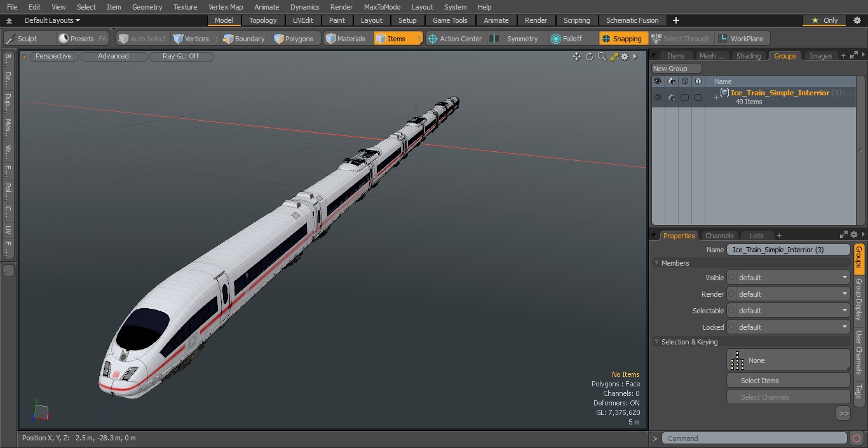Open the Properties panel gear settings

point(854,234)
